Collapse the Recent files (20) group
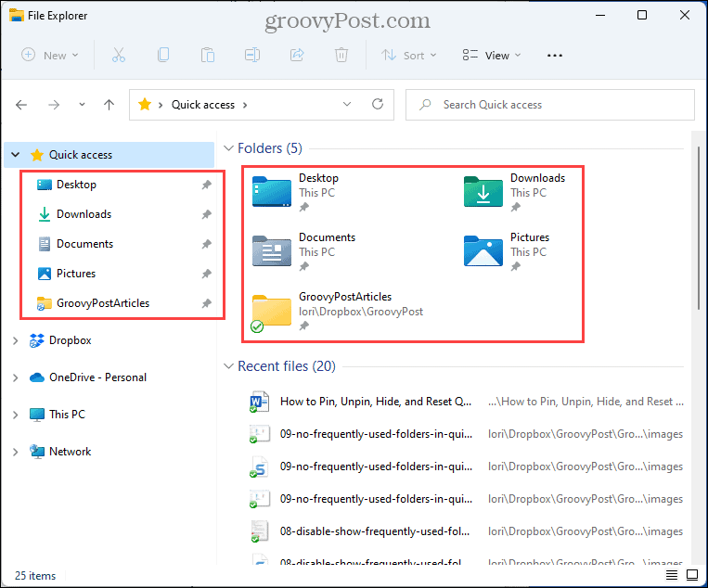The height and width of the screenshot is (588, 708). tap(228, 366)
